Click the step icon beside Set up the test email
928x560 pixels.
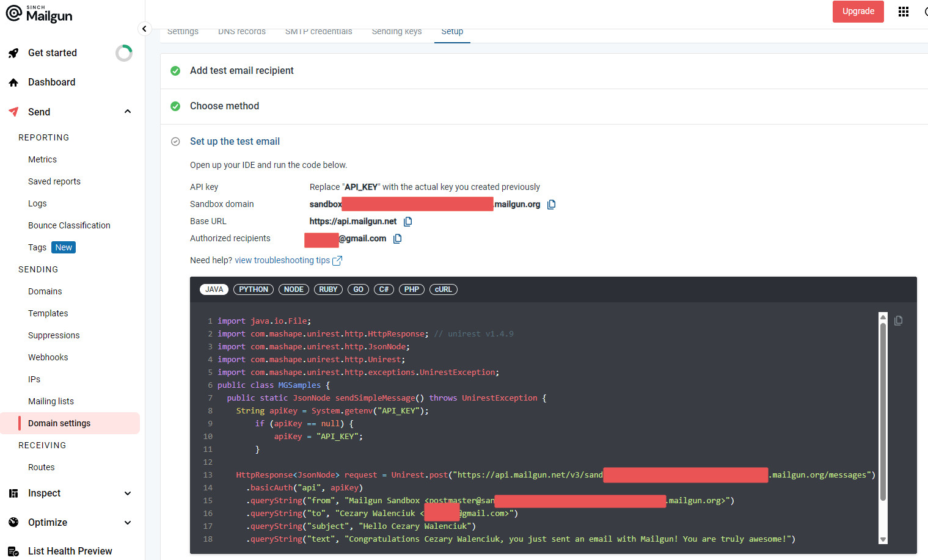(175, 142)
